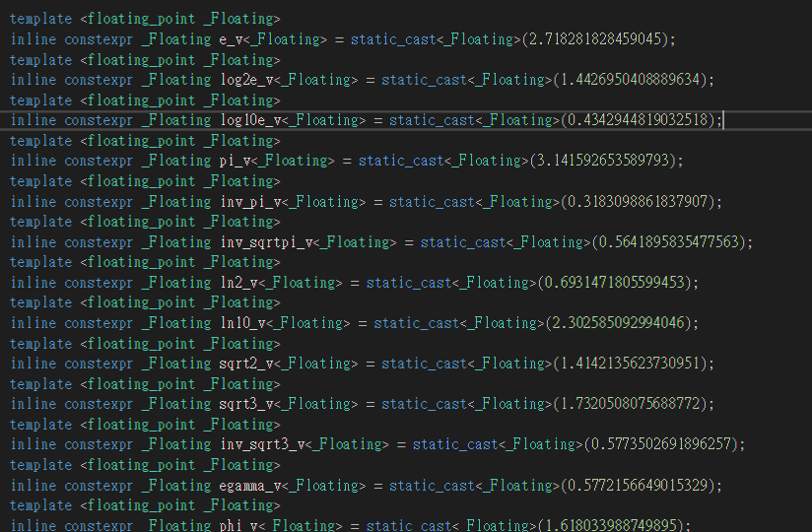812x532 pixels.
Task: Click the value 0.4342944819032518
Action: (x=638, y=120)
